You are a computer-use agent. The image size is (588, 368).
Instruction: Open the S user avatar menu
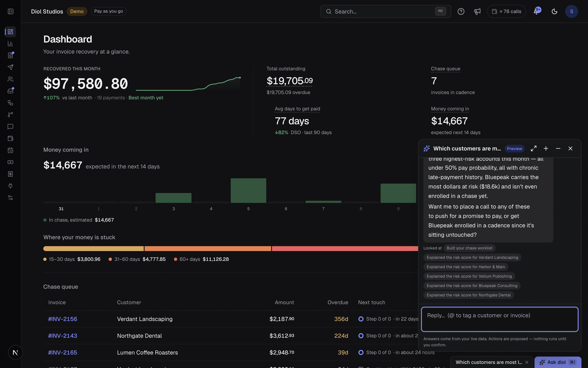pyautogui.click(x=571, y=11)
